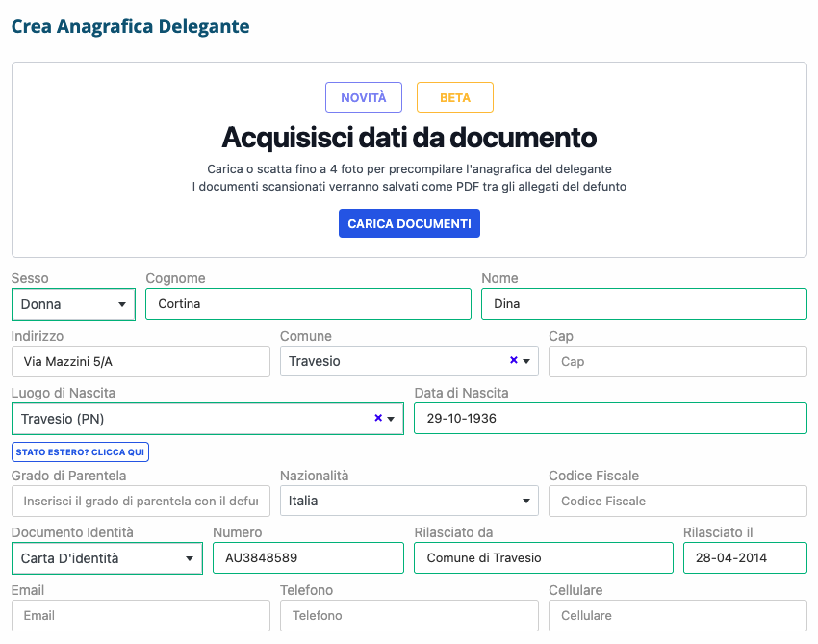Click the document Numero field

[308, 558]
